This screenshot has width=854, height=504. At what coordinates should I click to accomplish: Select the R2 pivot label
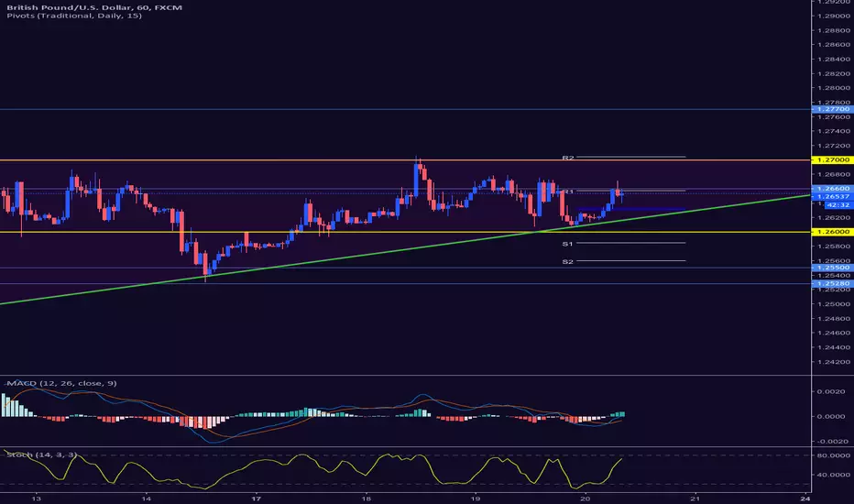[x=568, y=158]
